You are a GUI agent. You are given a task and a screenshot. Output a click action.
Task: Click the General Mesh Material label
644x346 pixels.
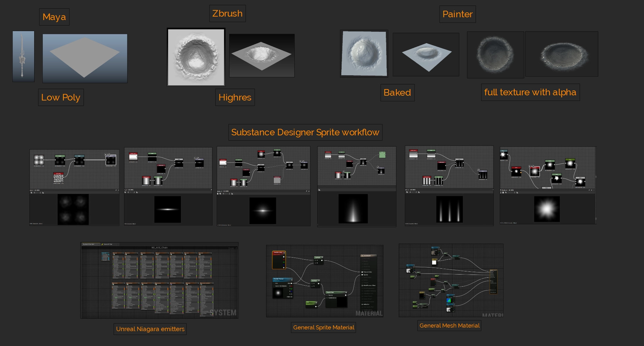(x=449, y=325)
